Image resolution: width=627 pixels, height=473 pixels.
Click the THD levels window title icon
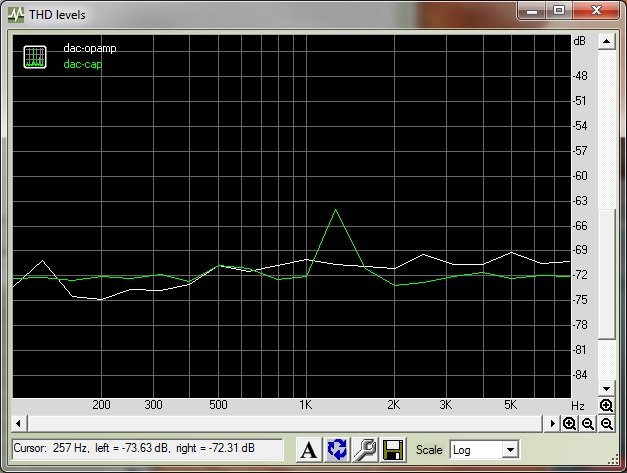click(16, 15)
